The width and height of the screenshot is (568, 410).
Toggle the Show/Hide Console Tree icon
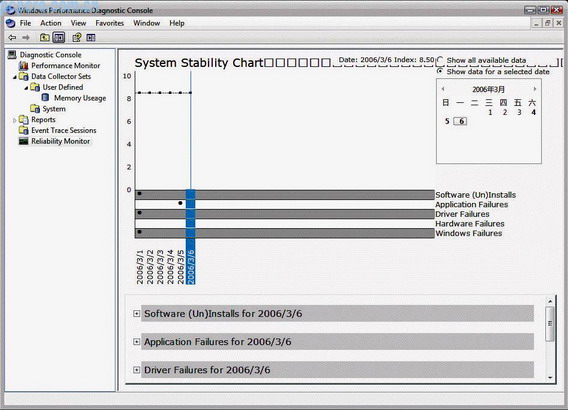pos(59,37)
